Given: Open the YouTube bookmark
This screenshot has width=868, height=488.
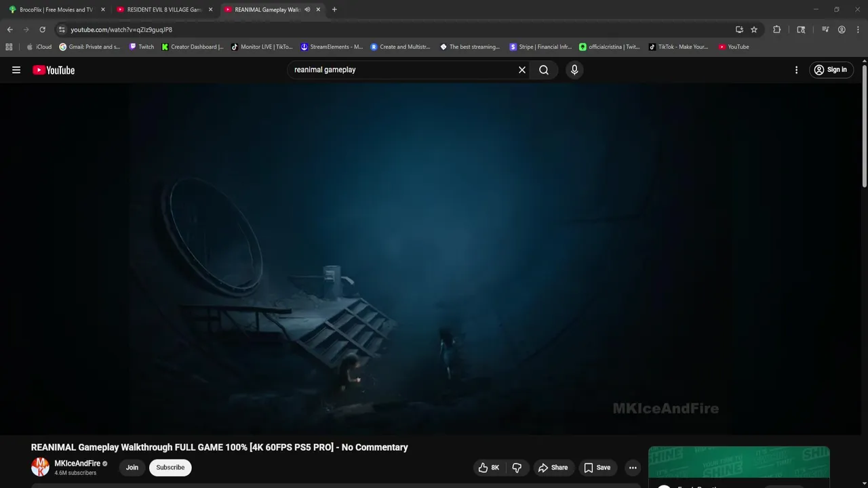Looking at the screenshot, I should (x=734, y=47).
